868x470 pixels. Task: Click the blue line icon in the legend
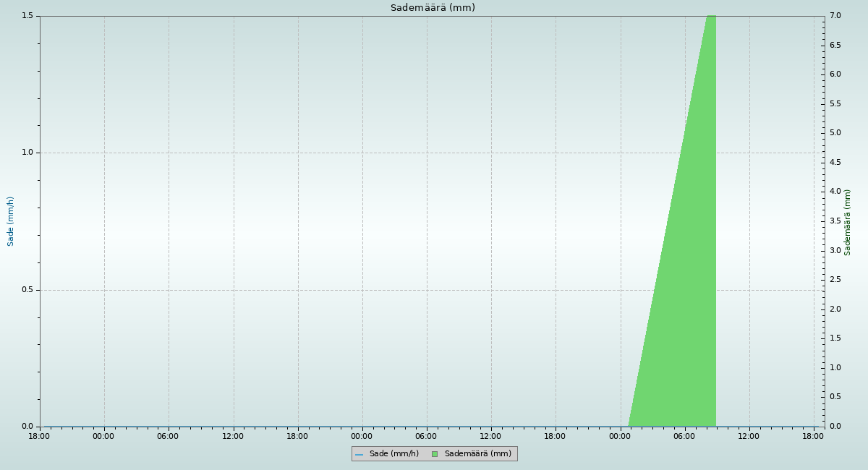[359, 454]
